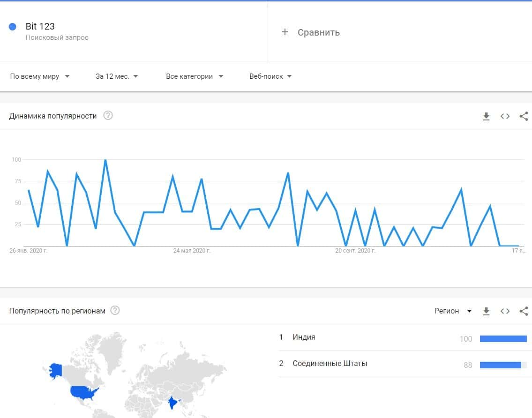
Task: Click embed icon for regions section
Action: (x=505, y=311)
